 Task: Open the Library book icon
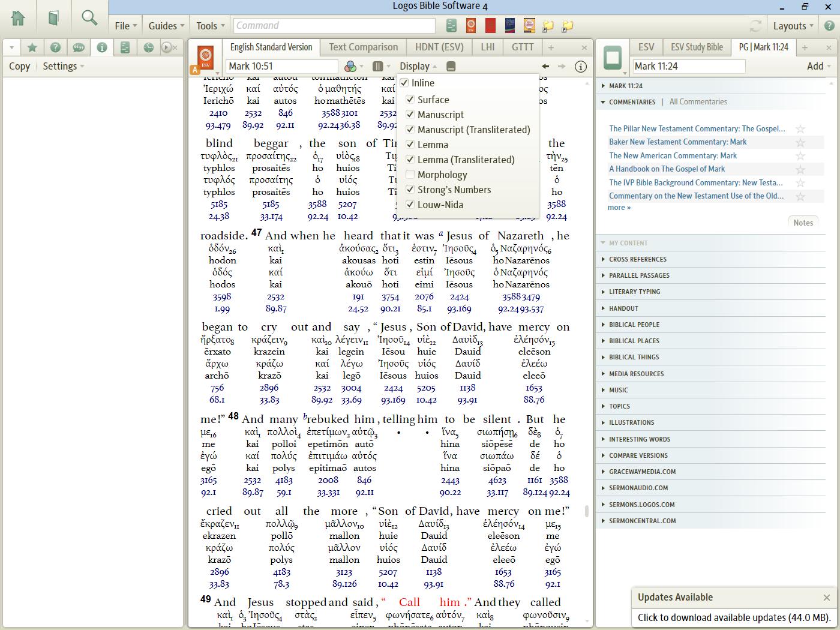53,18
